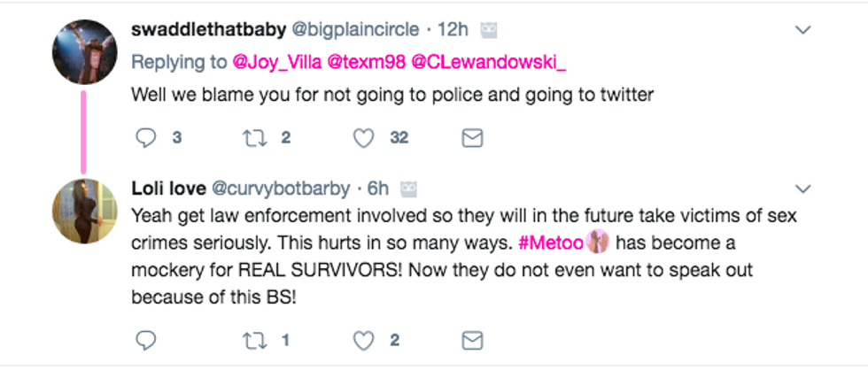This screenshot has height=370, width=868.
Task: Expand options chevron on swaddlethatbaby's tweet
Action: tap(802, 30)
